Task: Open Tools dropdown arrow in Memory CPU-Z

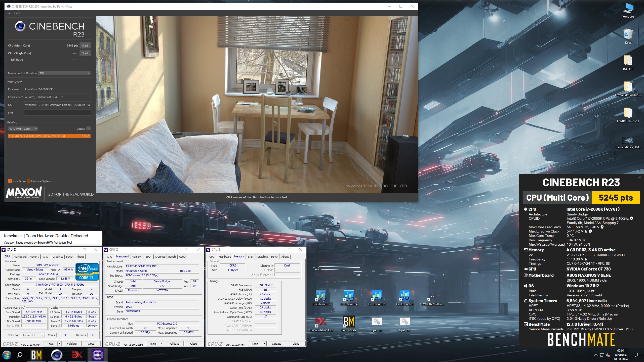Action: coord(264,344)
